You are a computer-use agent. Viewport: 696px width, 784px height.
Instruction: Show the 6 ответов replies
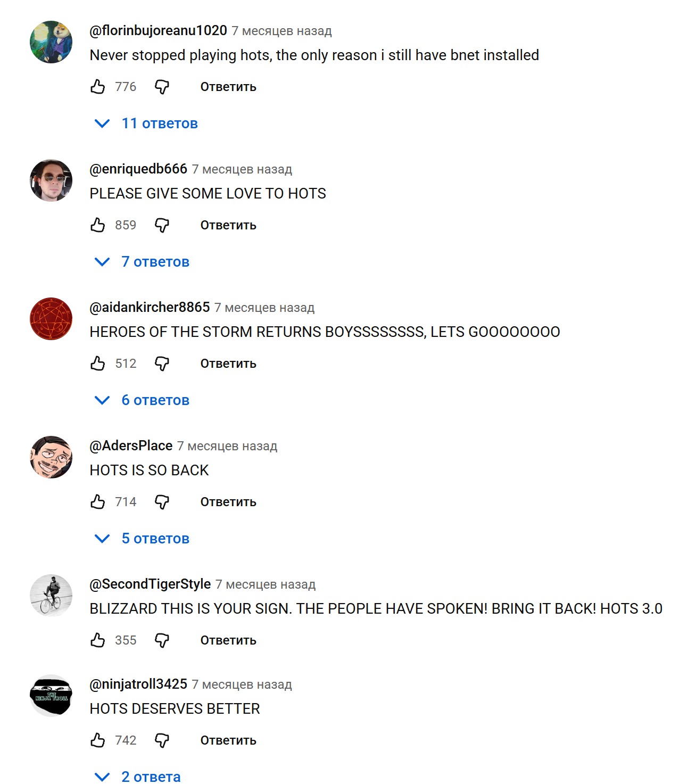tap(142, 400)
